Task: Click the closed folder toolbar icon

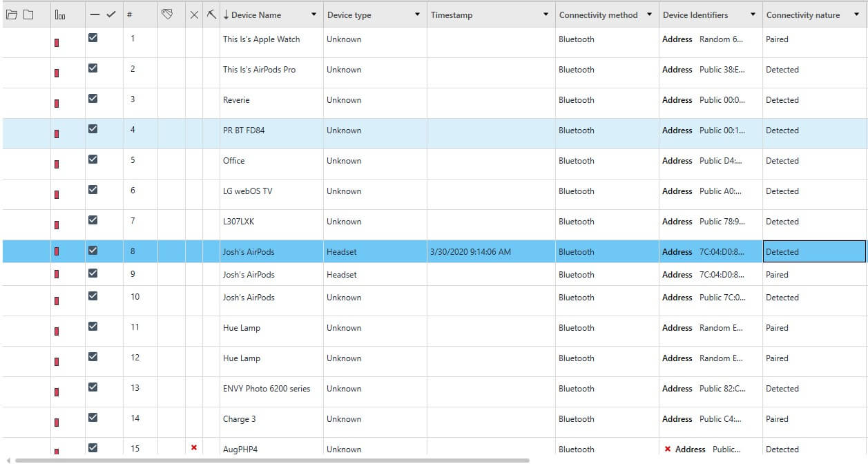Action: (x=28, y=13)
